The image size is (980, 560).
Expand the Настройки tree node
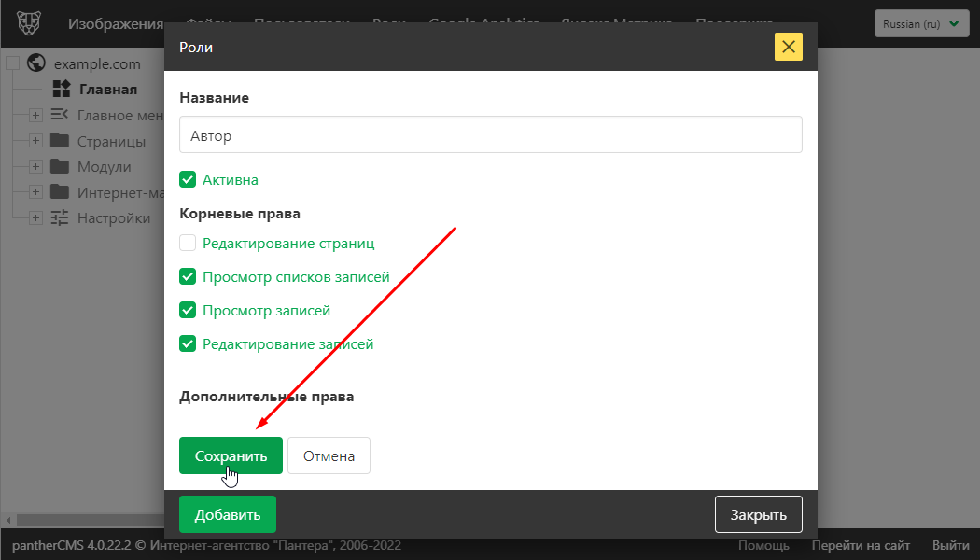[35, 217]
